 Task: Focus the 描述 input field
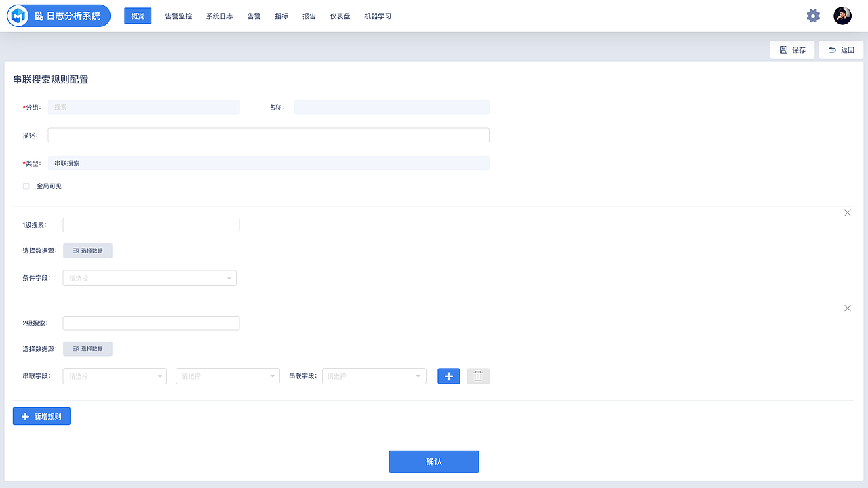click(x=269, y=135)
